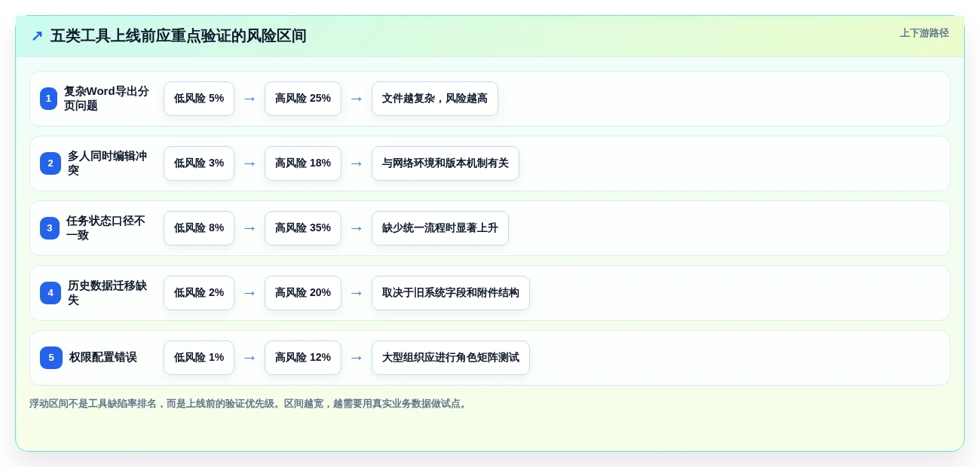Click the 低风险 8% chip
This screenshot has height=467, width=980.
[199, 228]
